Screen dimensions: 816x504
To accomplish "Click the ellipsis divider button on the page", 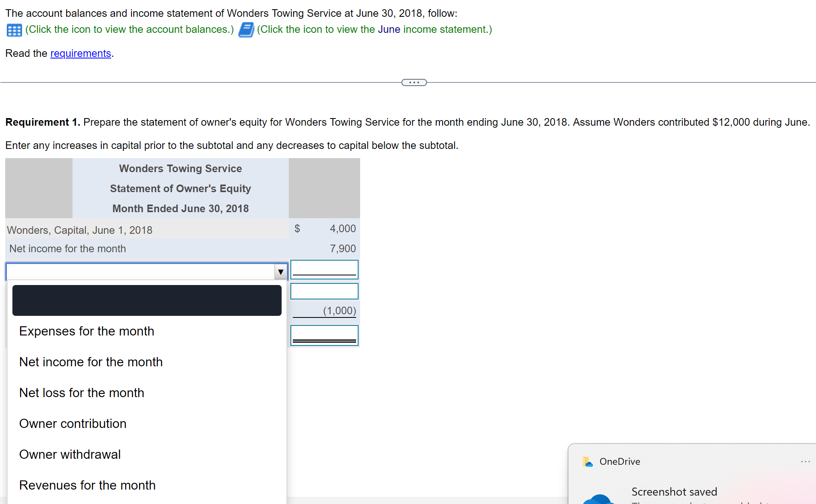I will point(413,82).
